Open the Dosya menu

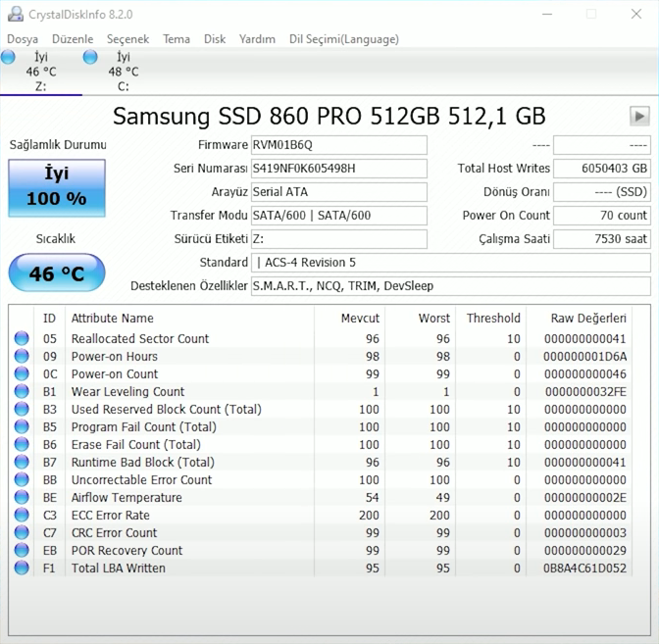(23, 39)
